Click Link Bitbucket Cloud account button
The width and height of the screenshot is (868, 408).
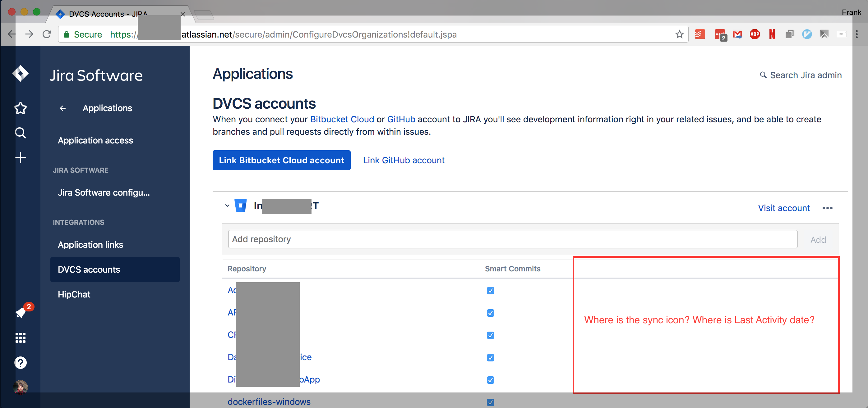tap(281, 160)
